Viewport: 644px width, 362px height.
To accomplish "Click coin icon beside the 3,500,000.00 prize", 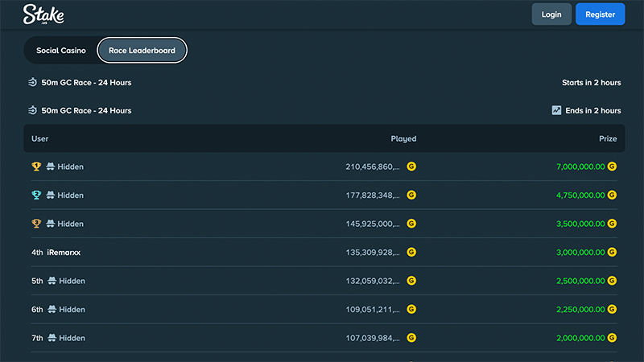I will point(612,224).
